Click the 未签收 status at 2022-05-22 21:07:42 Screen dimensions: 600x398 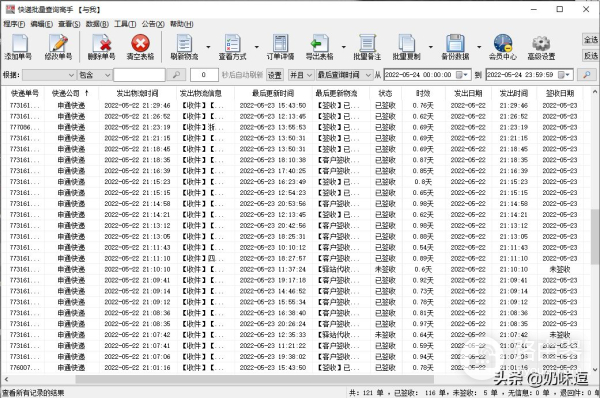coord(385,334)
